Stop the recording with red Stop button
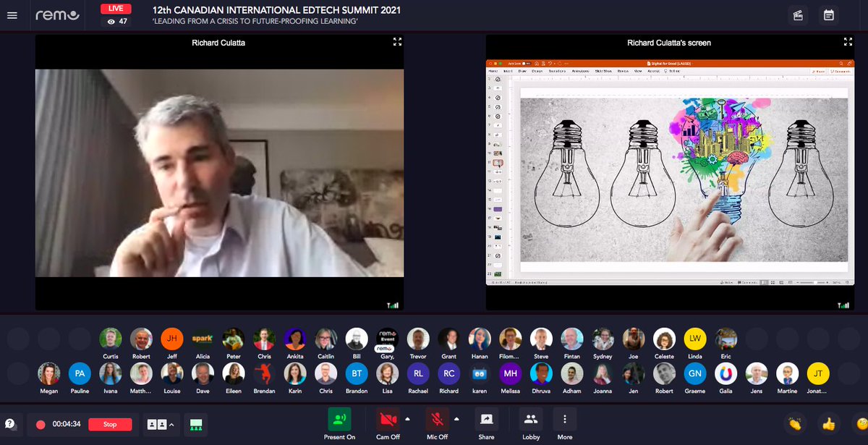The image size is (868, 445). [x=110, y=425]
